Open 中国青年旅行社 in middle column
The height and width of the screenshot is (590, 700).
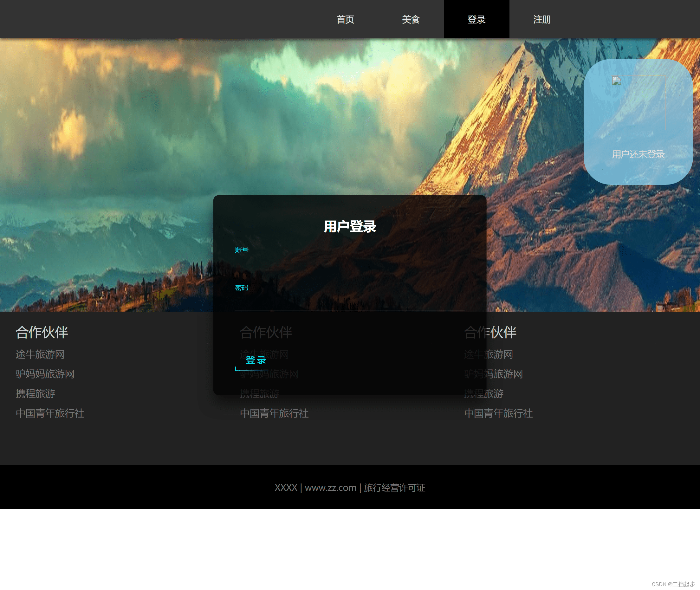(274, 413)
